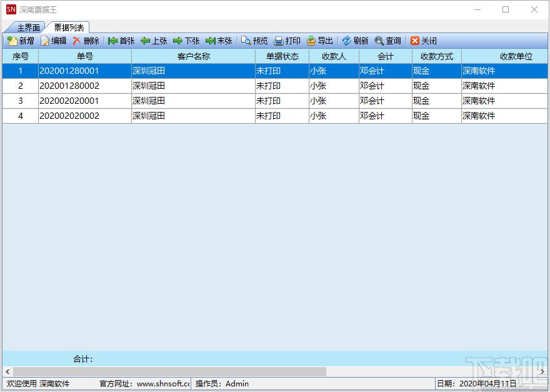This screenshot has height=392, width=550.
Task: Click the 新增 (add new) toolbar icon
Action: click(21, 41)
